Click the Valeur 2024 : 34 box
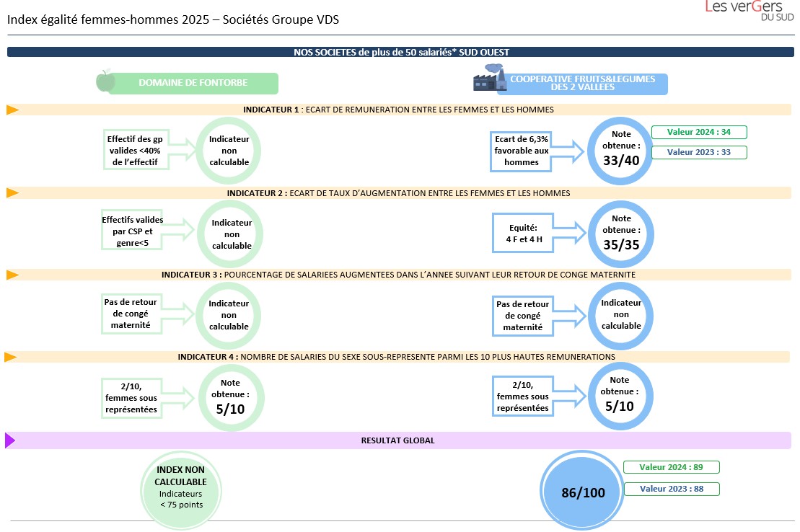The width and height of the screenshot is (800, 532). (699, 132)
